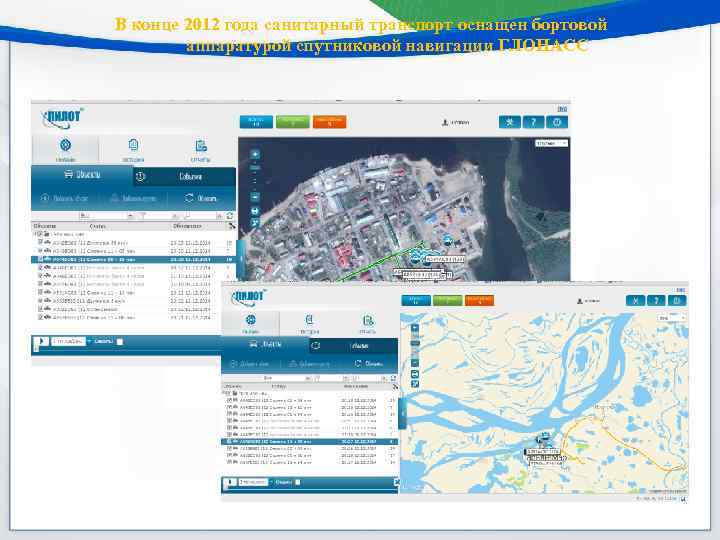The width and height of the screenshot is (720, 540).
Task: Click print map icon on satellite map
Action: click(255, 211)
